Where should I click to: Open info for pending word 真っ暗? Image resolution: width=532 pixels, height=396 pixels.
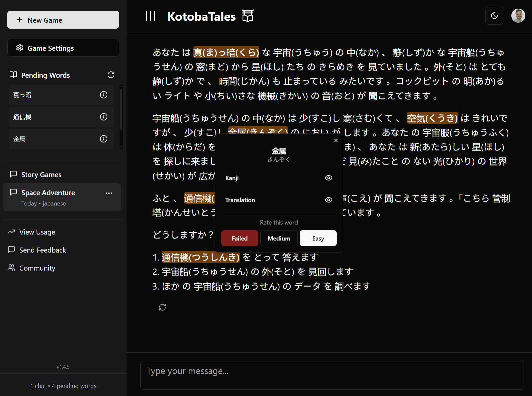tap(104, 95)
